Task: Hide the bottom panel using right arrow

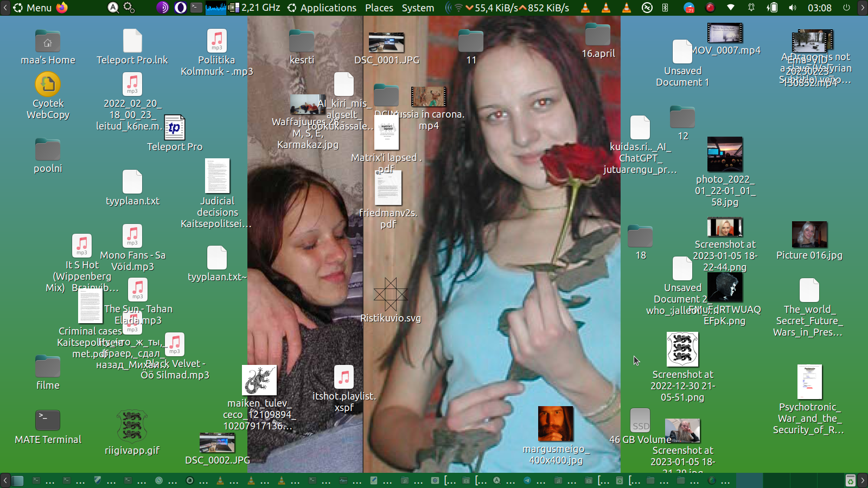Action: [863, 480]
